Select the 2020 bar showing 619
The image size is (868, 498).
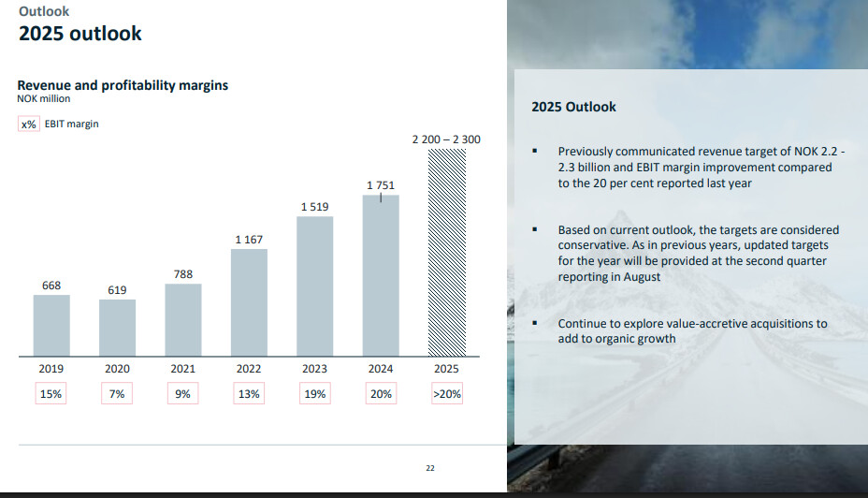(x=117, y=328)
